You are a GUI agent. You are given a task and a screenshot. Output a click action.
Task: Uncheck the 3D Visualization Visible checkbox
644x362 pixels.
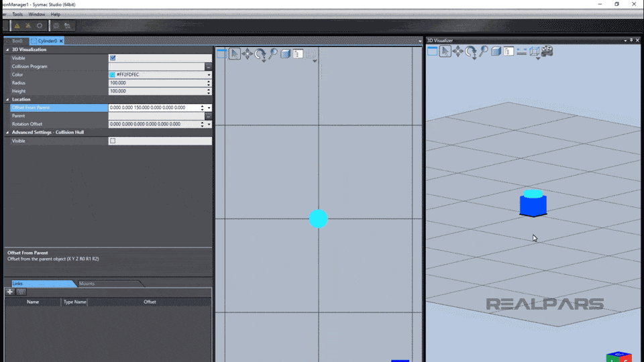point(113,58)
